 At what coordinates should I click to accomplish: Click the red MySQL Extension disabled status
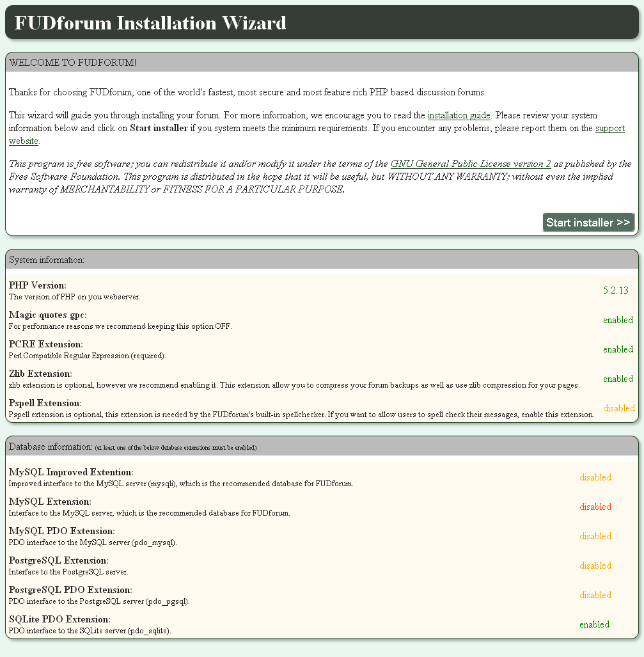pos(595,507)
